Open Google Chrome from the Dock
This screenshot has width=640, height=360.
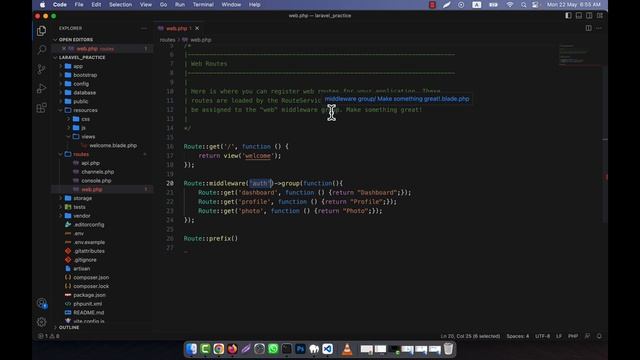pos(219,349)
